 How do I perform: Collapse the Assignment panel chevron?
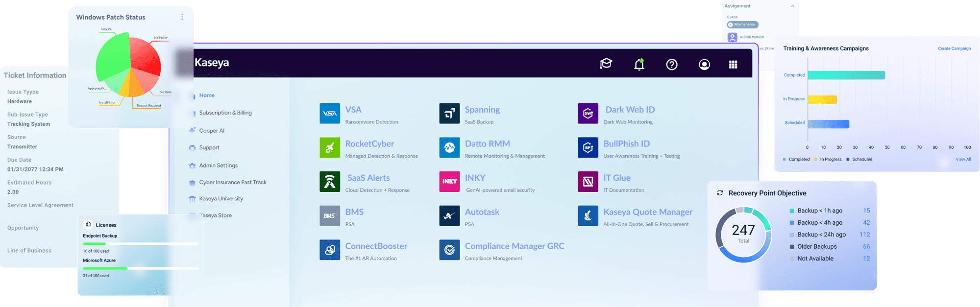[792, 6]
